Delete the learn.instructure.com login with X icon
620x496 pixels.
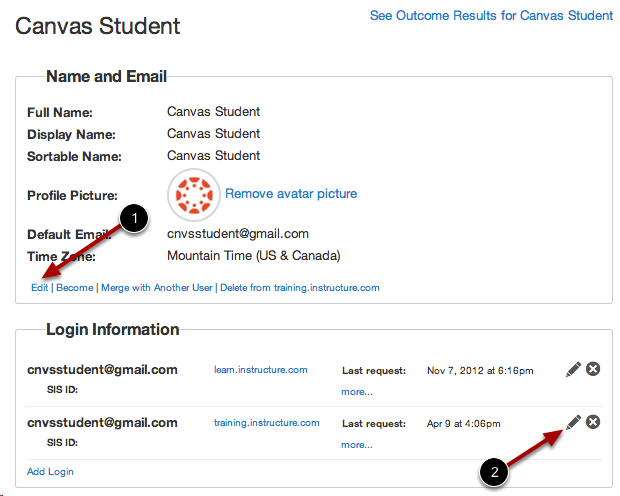tap(593, 370)
